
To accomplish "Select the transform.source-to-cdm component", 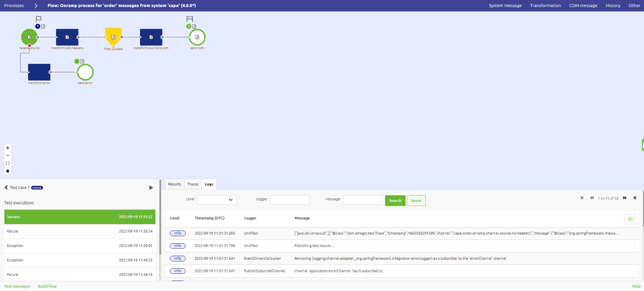I will 151,37.
